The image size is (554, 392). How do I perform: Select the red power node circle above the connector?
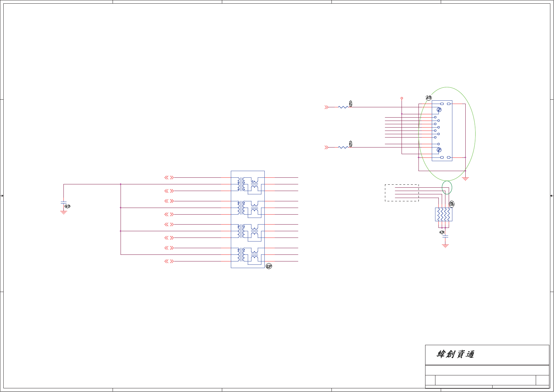pos(402,98)
